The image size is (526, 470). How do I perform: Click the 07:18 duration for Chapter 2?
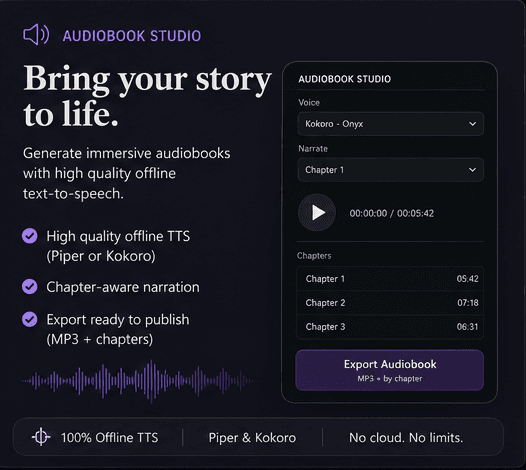pyautogui.click(x=468, y=303)
